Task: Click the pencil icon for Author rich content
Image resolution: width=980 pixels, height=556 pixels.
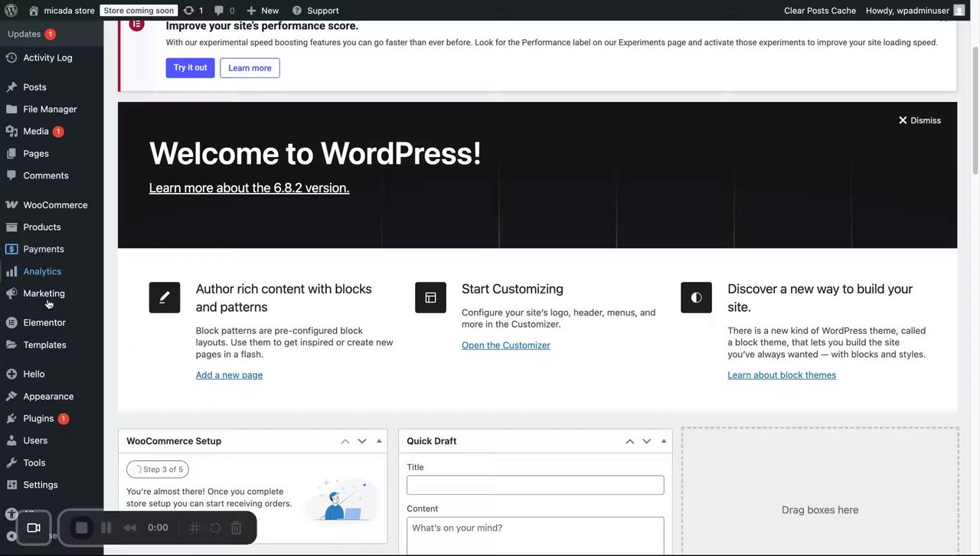Action: coord(165,298)
